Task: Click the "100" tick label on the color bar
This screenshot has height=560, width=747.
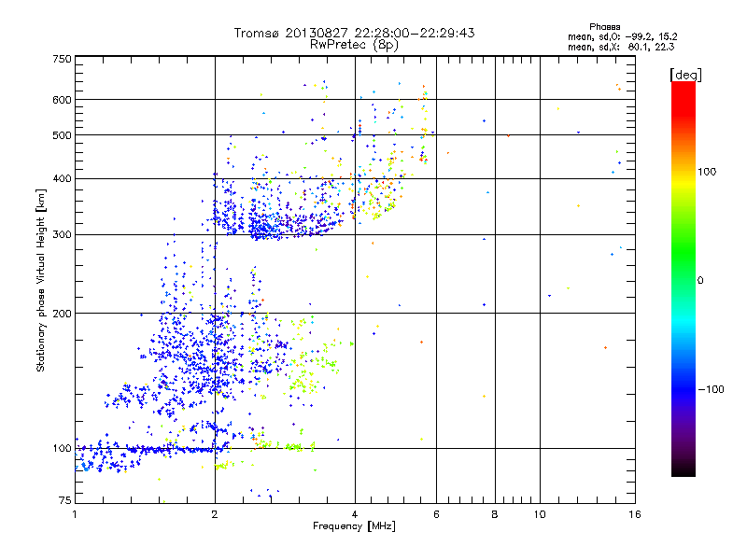Action: coord(707,172)
